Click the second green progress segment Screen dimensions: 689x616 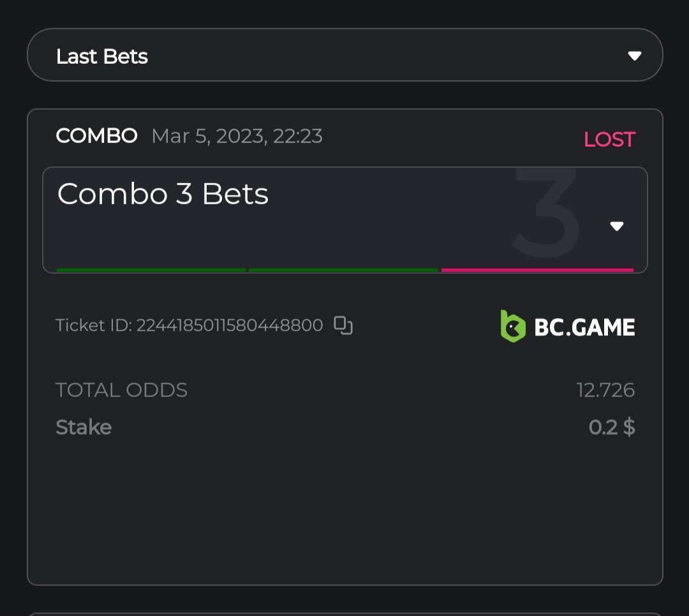click(x=343, y=270)
